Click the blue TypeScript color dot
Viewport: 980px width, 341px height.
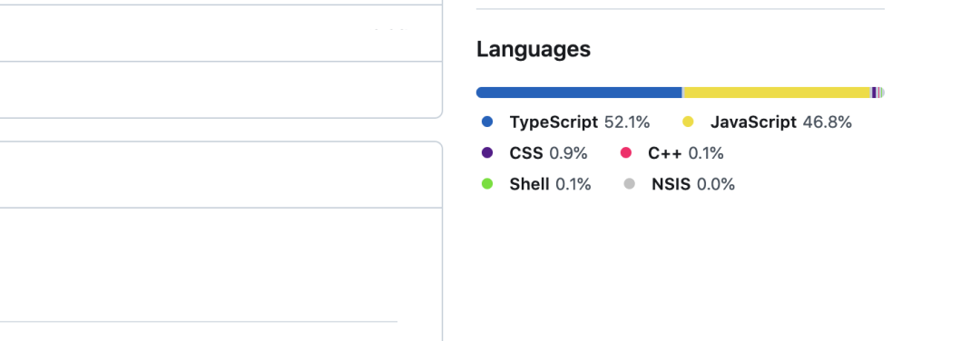pyautogui.click(x=487, y=122)
